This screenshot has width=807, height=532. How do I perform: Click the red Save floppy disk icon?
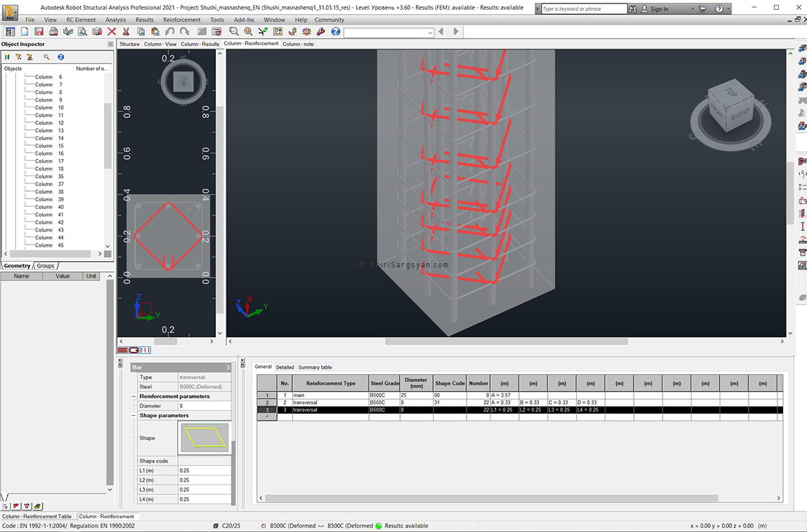(38, 32)
